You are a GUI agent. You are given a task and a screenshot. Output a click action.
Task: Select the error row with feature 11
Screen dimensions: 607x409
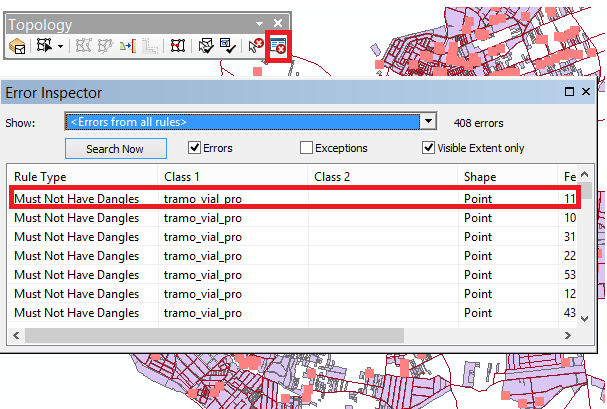[293, 199]
